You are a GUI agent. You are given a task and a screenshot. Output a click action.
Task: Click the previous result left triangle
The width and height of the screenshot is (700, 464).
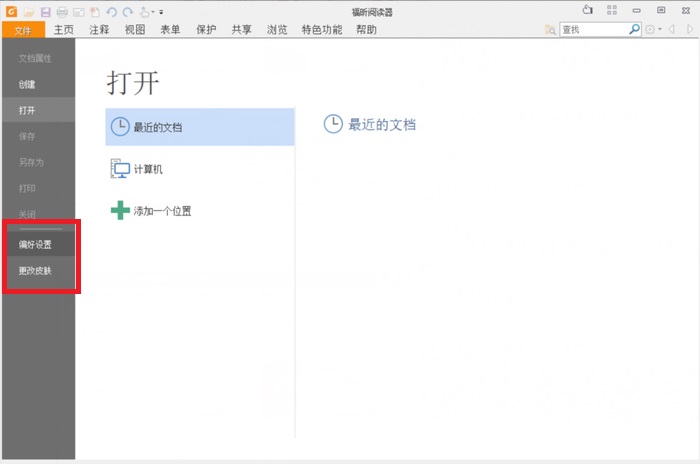click(671, 29)
